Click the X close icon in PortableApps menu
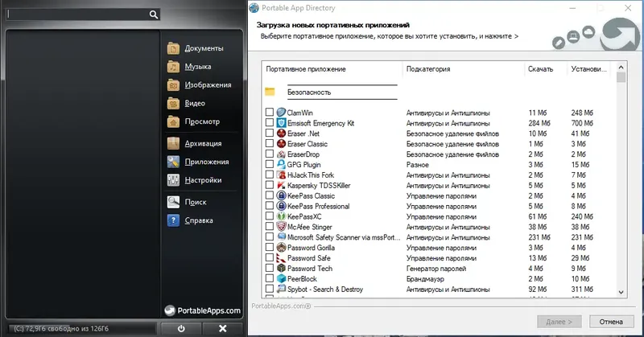644x337 pixels. 223,328
